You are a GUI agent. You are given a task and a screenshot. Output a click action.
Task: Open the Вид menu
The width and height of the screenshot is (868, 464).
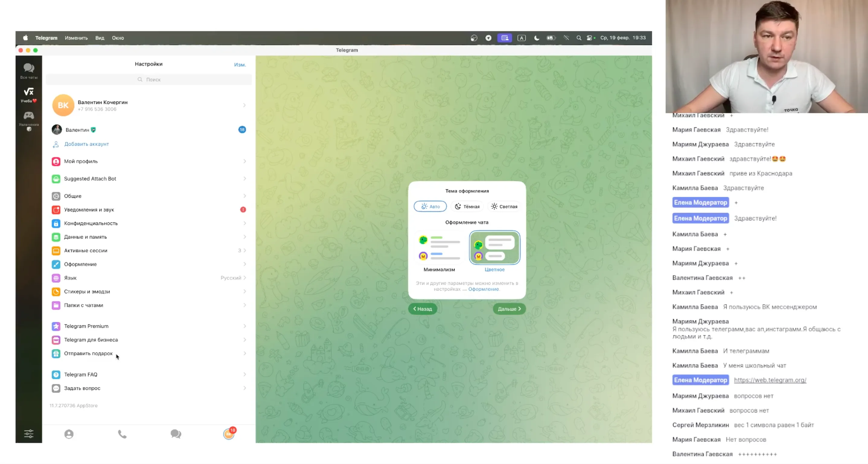pyautogui.click(x=100, y=38)
